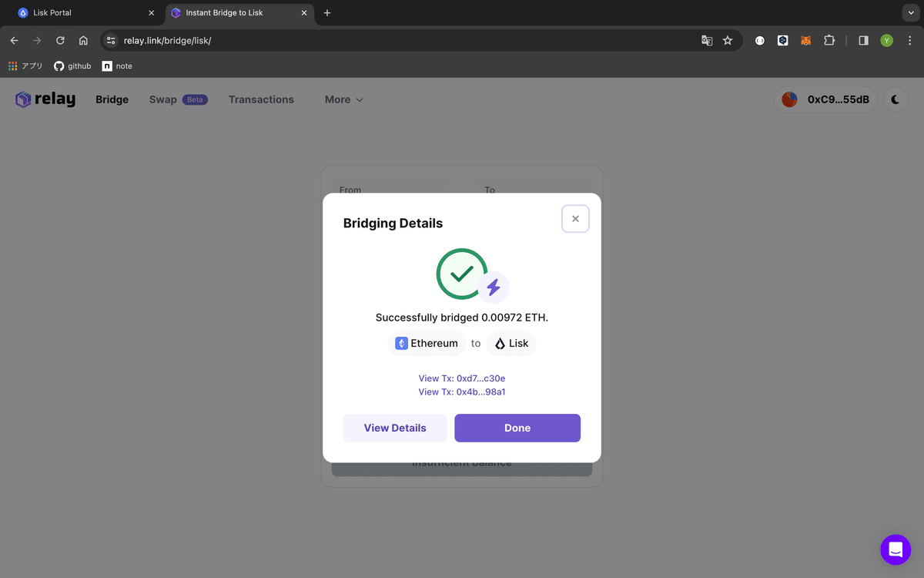Open the Chrome profile Y avatar
This screenshot has height=578, width=924.
pos(886,40)
